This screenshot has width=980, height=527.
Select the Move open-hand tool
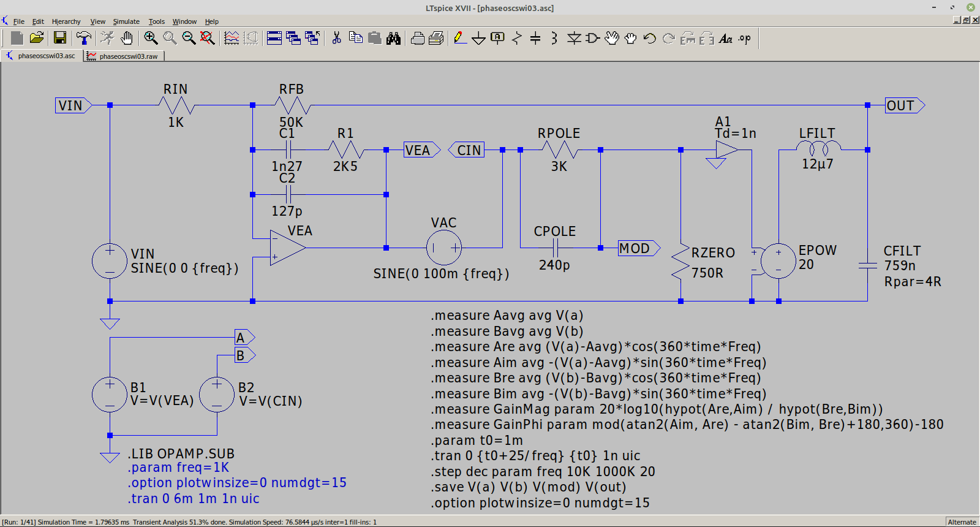[x=612, y=38]
